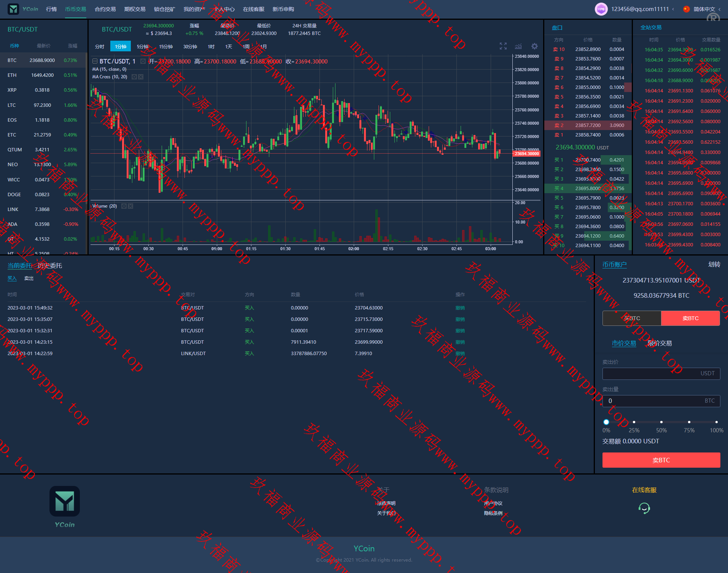The width and height of the screenshot is (728, 573).
Task: Switch to the 限价交易 tab
Action: pyautogui.click(x=660, y=343)
